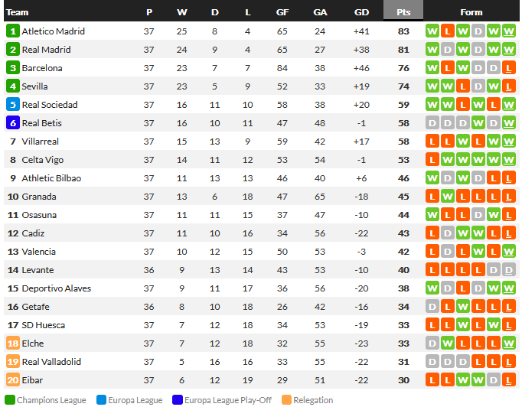
Task: Click the GF column header
Action: tap(282, 12)
